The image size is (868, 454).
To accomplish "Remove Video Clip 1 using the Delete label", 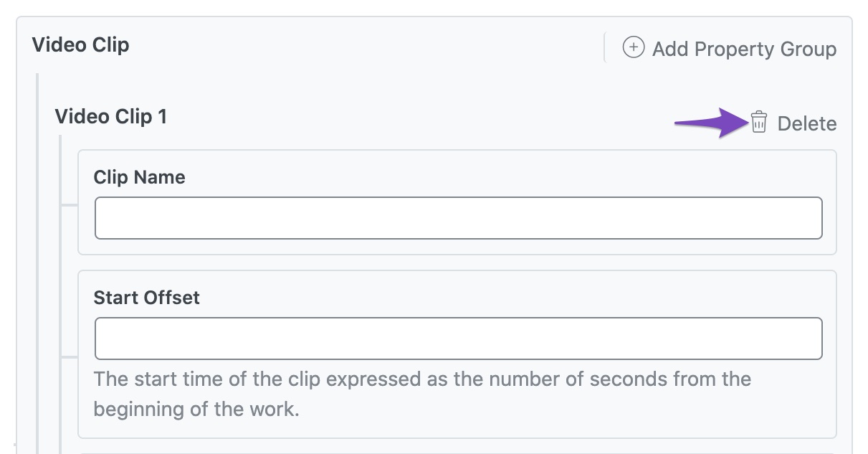I will pos(807,123).
